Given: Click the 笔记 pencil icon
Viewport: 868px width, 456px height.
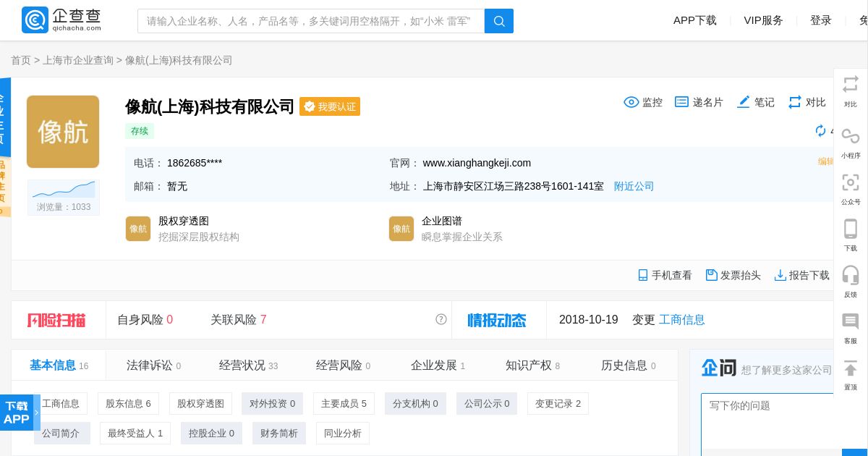Looking at the screenshot, I should 744,102.
